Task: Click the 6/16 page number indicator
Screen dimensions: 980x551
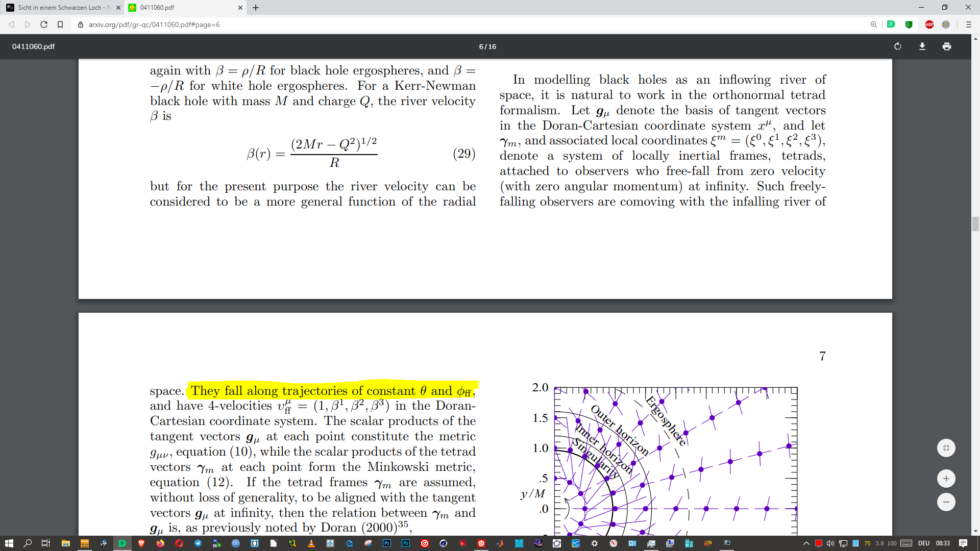Action: point(487,46)
